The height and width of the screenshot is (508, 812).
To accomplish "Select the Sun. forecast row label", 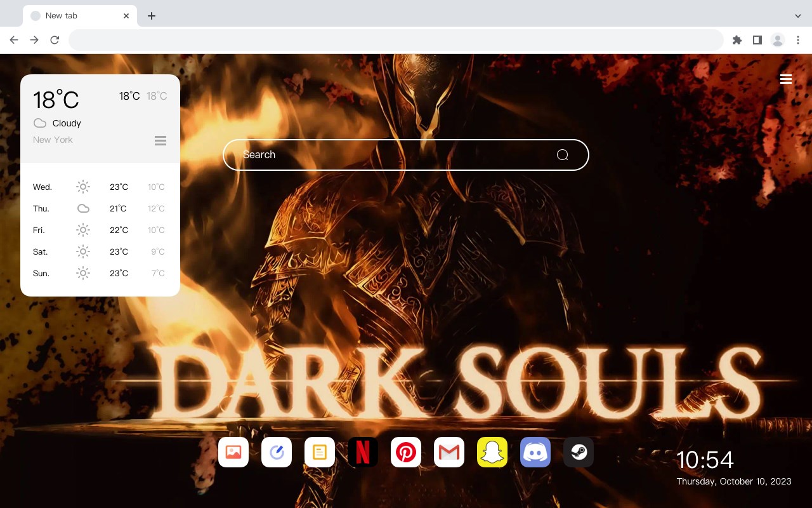I will [x=41, y=274].
